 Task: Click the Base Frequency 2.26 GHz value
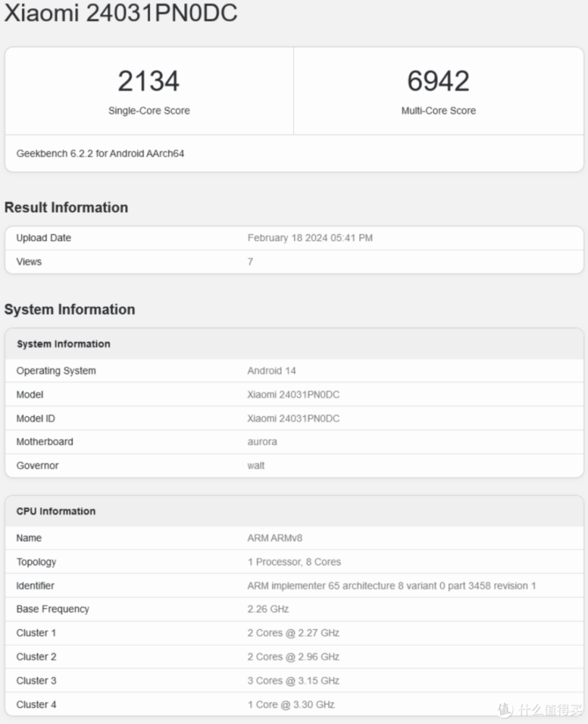pyautogui.click(x=268, y=609)
